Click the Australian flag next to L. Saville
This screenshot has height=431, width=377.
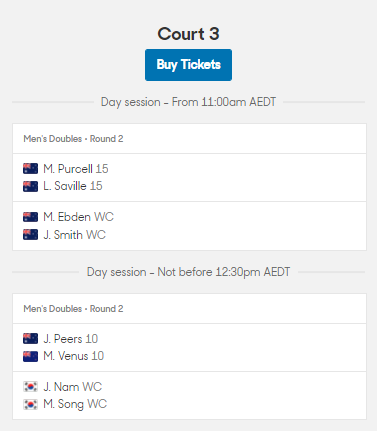(30, 186)
